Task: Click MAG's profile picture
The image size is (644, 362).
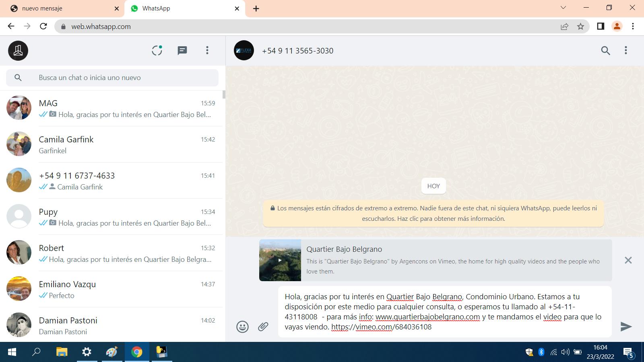Action: [19, 108]
